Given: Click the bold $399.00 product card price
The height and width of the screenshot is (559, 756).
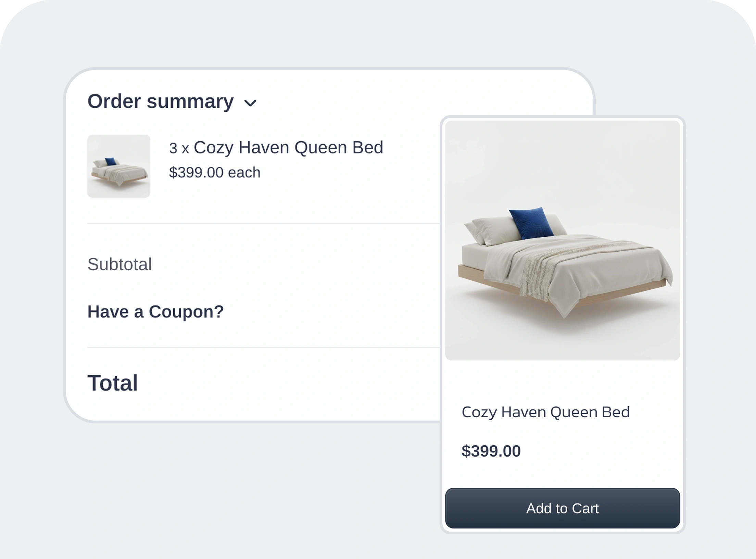Looking at the screenshot, I should click(x=491, y=451).
